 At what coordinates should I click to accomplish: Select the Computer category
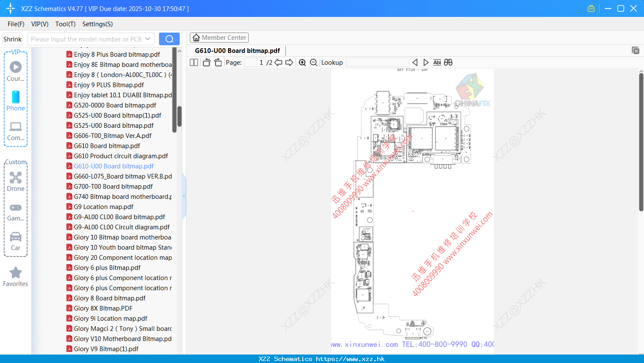tap(16, 131)
